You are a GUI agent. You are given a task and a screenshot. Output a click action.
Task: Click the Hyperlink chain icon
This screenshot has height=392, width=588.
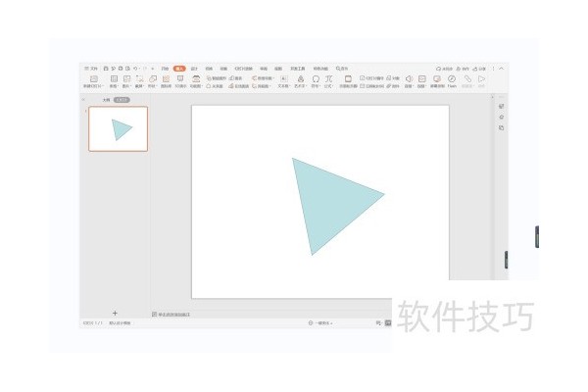point(467,78)
